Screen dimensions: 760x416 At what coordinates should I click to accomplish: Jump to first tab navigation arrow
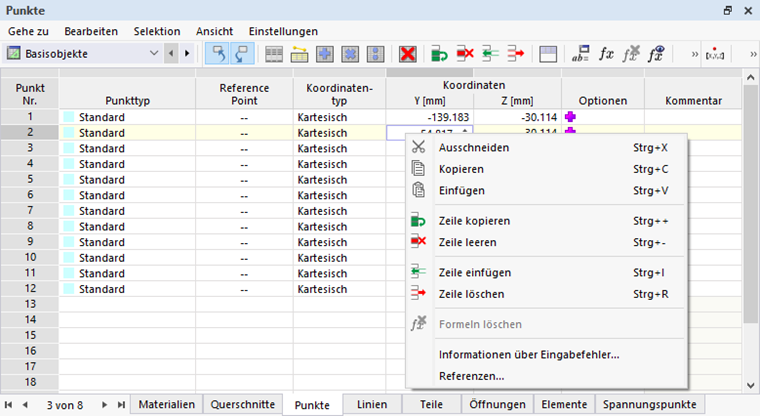tap(9, 404)
